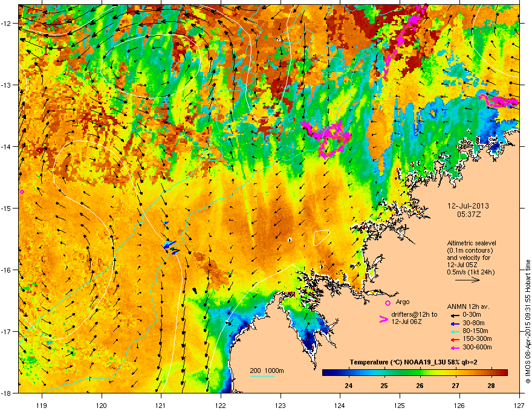
Task: Click the '80-150m' depth label
Action: [475, 331]
